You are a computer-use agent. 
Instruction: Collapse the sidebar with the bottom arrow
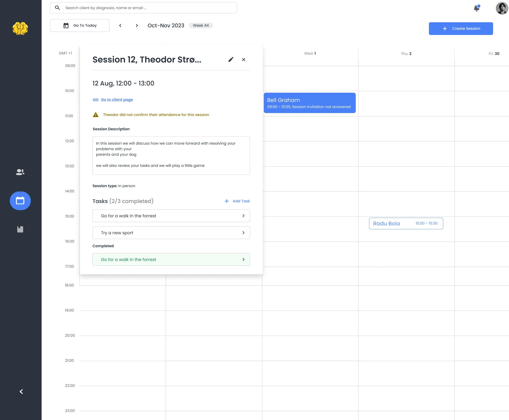[21, 391]
